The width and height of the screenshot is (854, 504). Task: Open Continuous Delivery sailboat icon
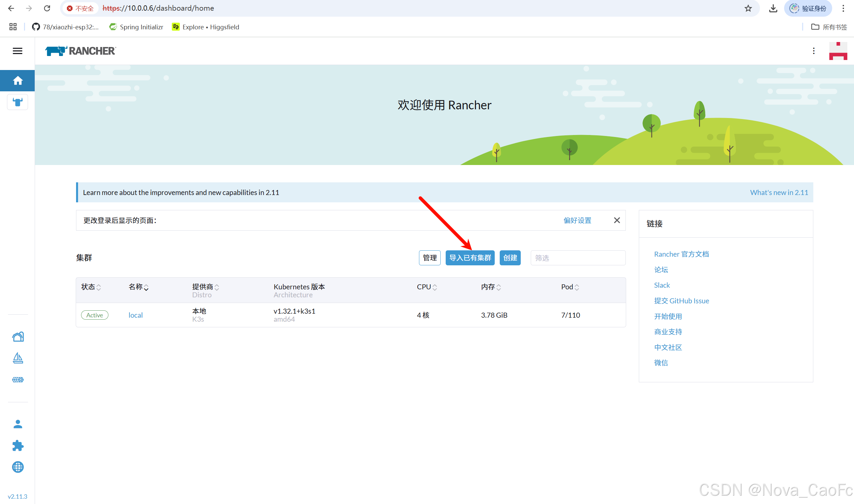[18, 358]
